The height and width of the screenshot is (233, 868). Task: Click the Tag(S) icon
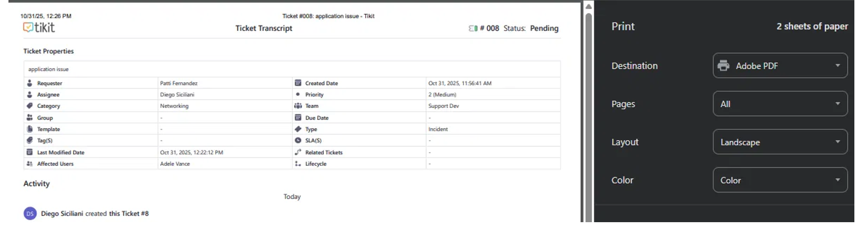(x=30, y=140)
